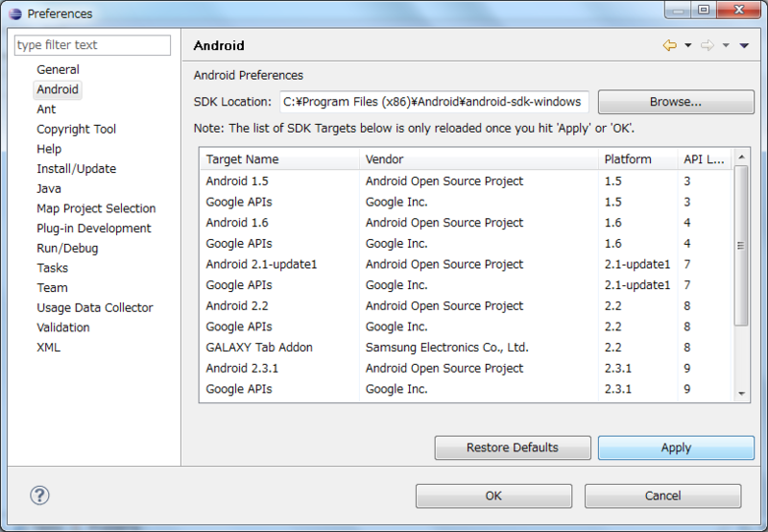This screenshot has width=768, height=532.
Task: Select Team in the preferences tree
Action: [x=52, y=288]
